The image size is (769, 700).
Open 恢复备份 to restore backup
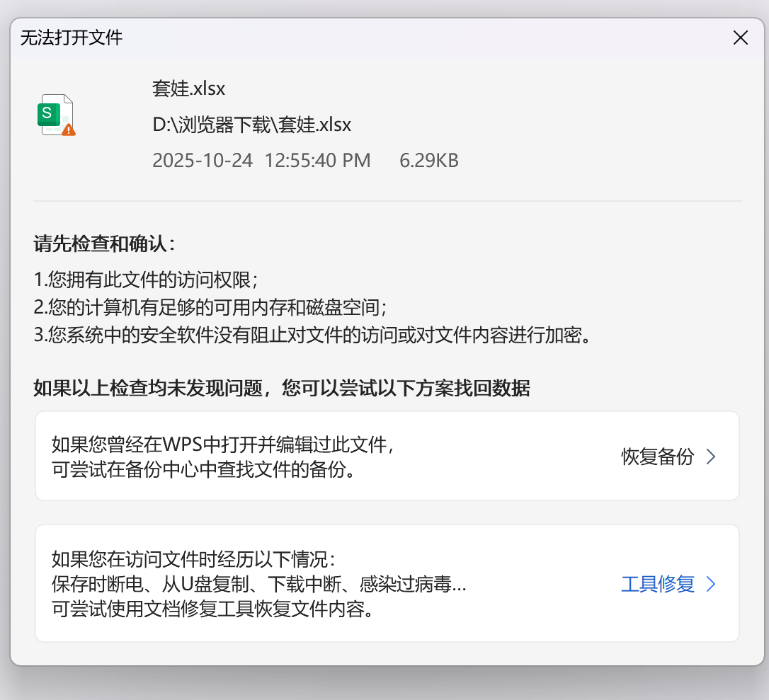pos(658,457)
